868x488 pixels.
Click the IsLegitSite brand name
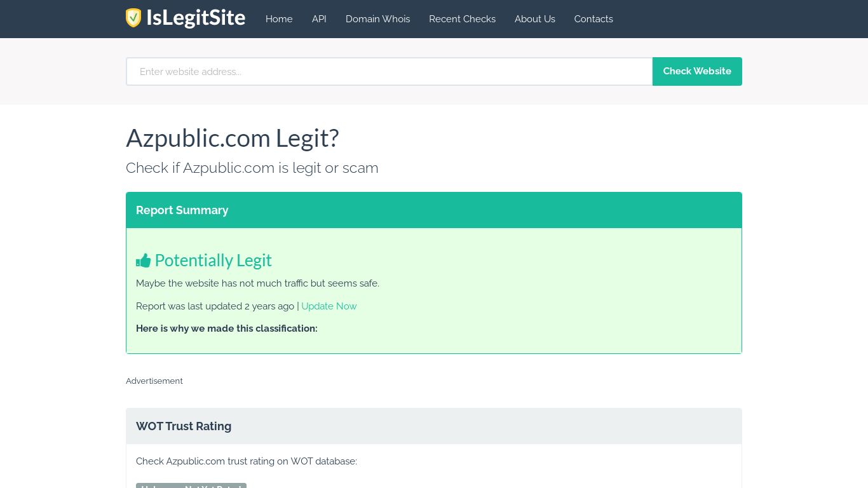click(196, 18)
